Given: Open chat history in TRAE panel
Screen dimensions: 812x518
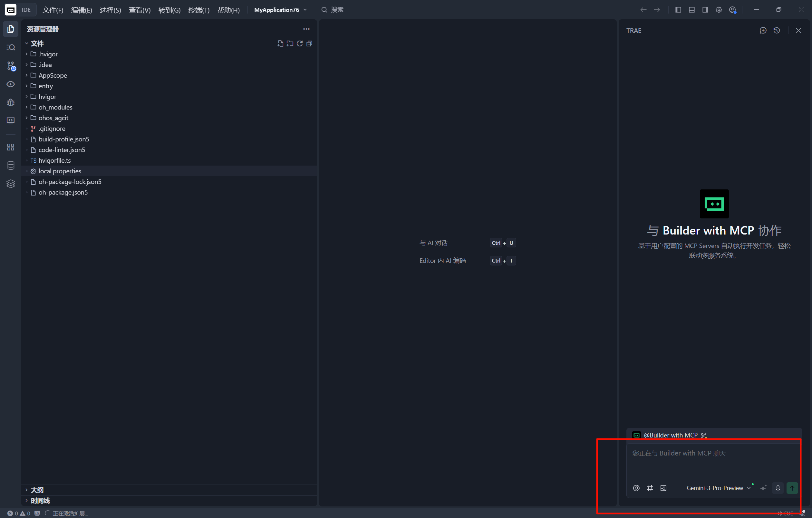Looking at the screenshot, I should [777, 30].
